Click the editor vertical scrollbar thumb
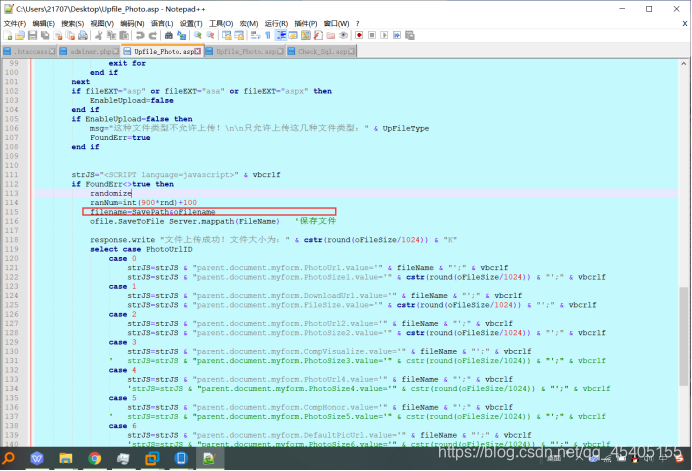The height and width of the screenshot is (471, 692). coord(684,336)
